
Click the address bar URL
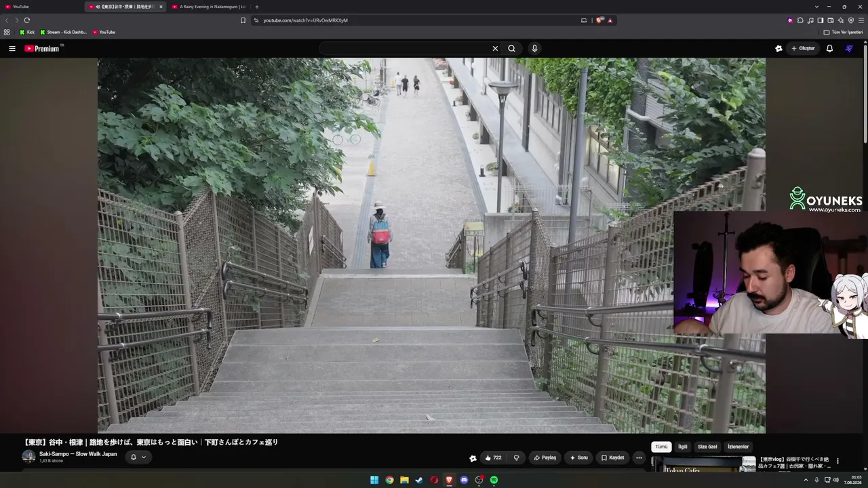coord(305,20)
